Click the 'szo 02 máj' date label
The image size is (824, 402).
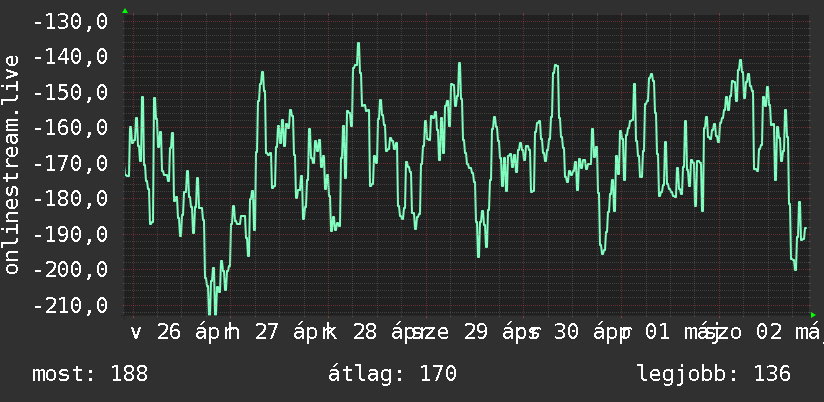(765, 333)
